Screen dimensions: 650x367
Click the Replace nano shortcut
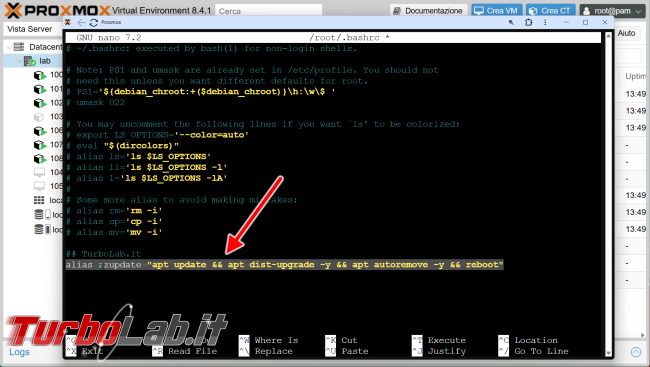click(x=266, y=351)
